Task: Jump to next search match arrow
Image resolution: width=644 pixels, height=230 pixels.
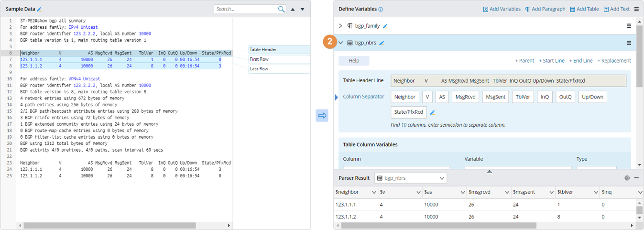Action: pos(302,9)
